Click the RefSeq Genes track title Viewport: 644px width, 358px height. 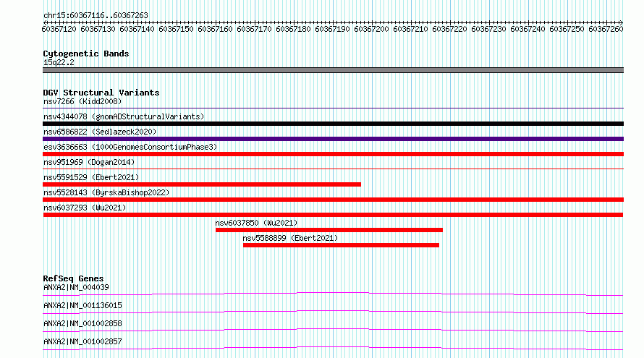tap(73, 278)
